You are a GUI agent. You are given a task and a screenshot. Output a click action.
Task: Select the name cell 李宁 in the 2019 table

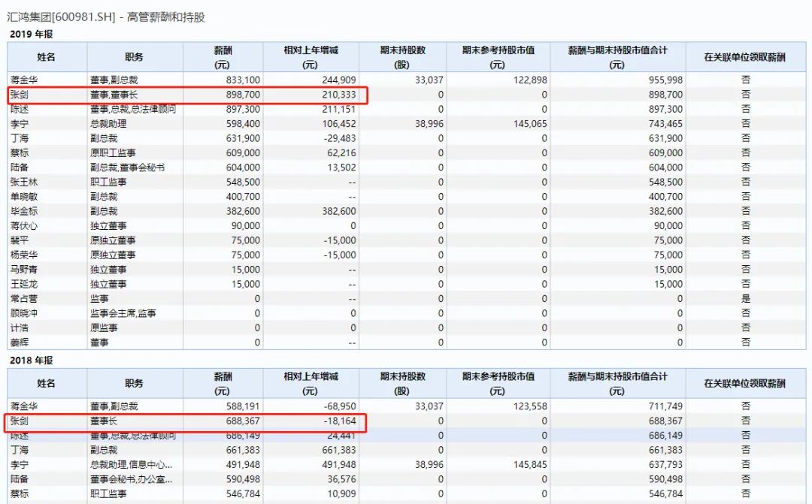(x=19, y=124)
